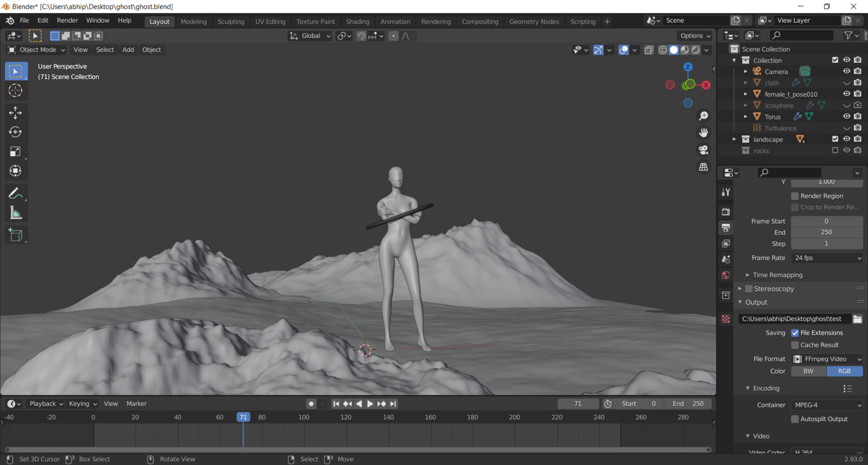The height and width of the screenshot is (465, 868).
Task: Jump to the last frame
Action: coord(393,404)
